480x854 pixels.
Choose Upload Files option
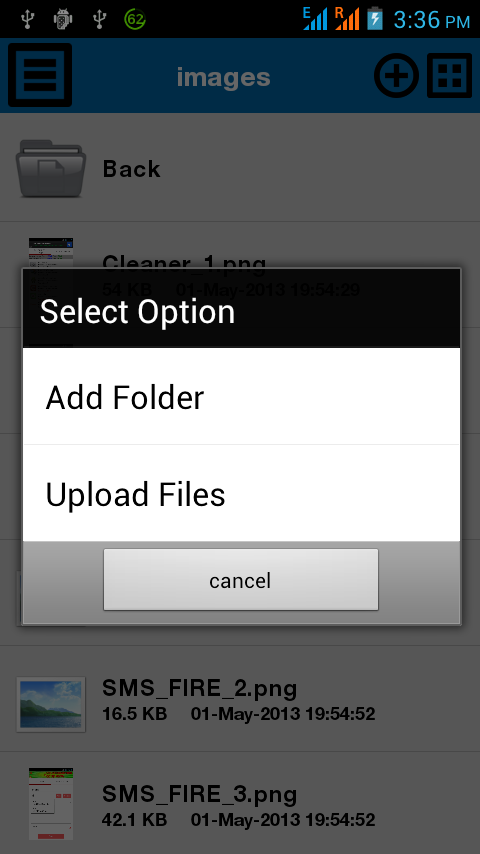(x=241, y=493)
